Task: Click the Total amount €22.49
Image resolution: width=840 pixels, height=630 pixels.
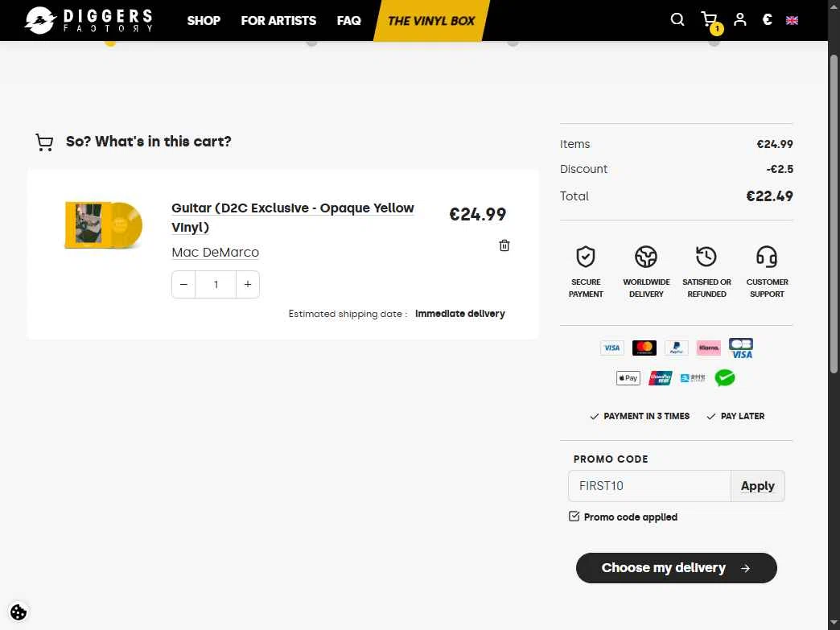Action: pyautogui.click(x=769, y=196)
